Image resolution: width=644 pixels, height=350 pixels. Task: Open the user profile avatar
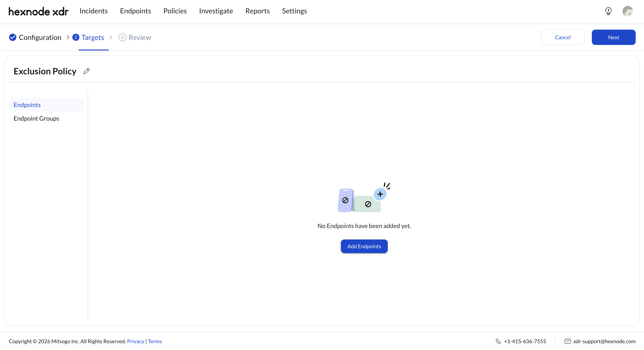628,11
